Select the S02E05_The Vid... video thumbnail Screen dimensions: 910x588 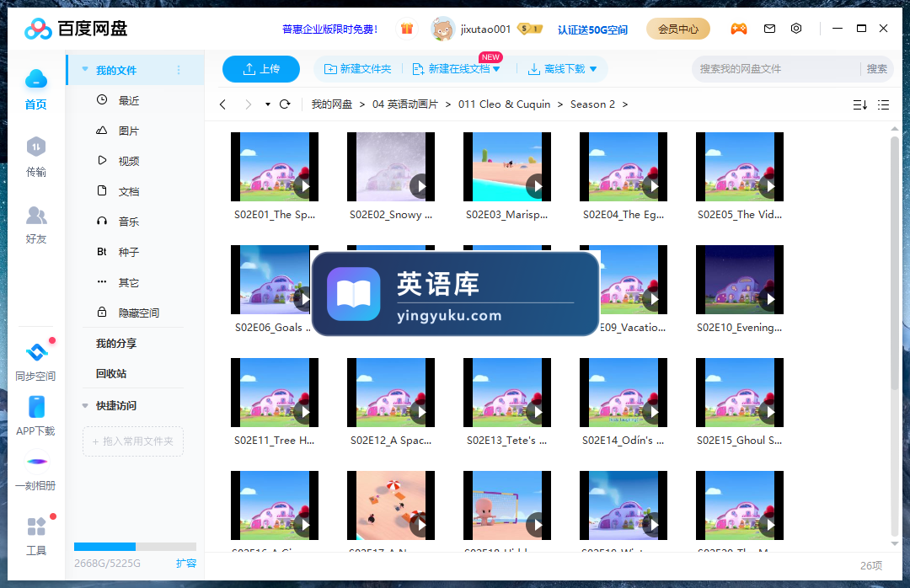tap(740, 167)
